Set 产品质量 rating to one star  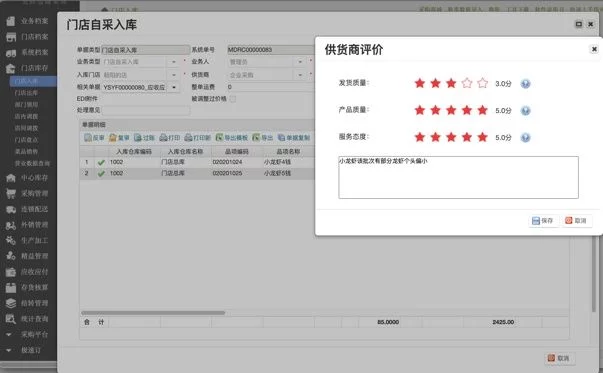coord(420,110)
